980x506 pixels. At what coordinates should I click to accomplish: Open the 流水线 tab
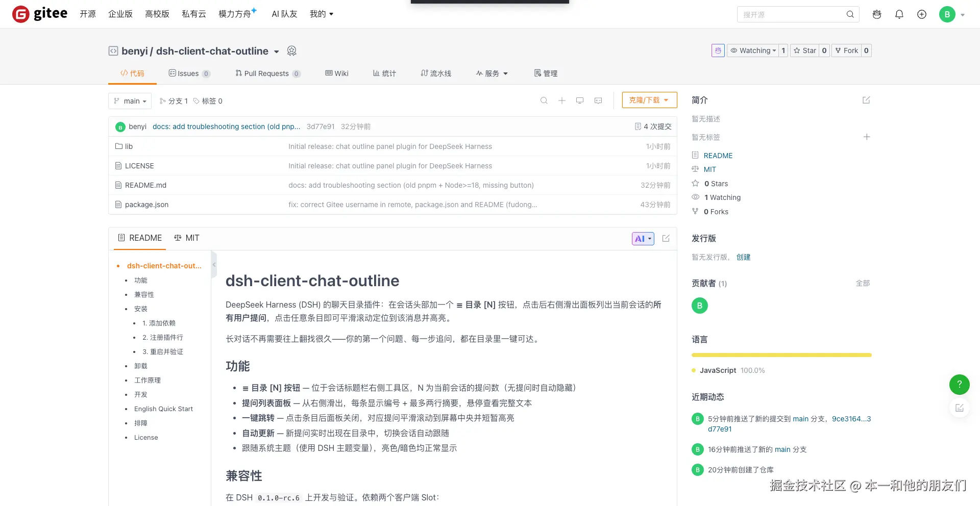tap(436, 73)
